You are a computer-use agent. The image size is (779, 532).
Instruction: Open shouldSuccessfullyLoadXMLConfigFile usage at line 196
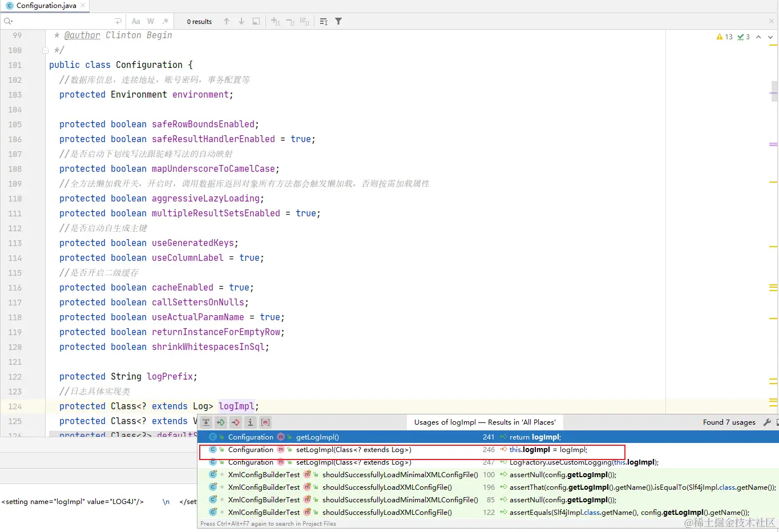click(x=388, y=487)
